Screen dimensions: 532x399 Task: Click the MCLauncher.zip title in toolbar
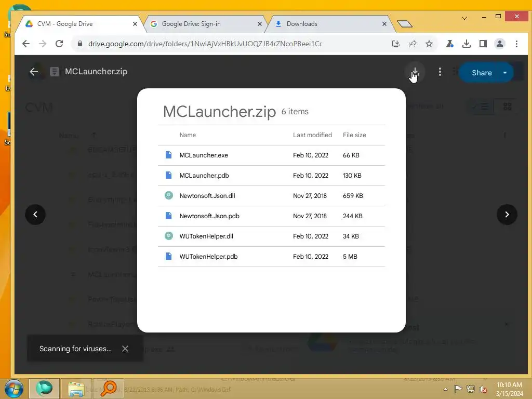96,72
